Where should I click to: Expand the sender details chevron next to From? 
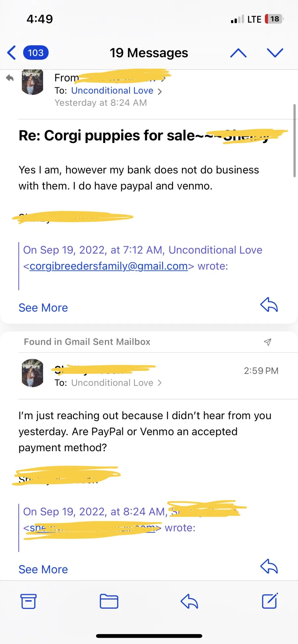[x=163, y=79]
